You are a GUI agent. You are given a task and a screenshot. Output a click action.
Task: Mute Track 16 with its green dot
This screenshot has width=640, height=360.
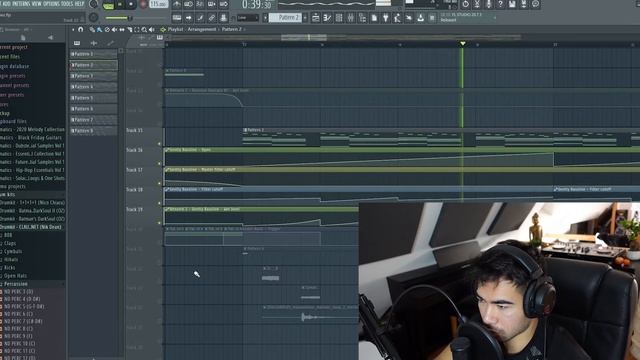pyautogui.click(x=159, y=163)
